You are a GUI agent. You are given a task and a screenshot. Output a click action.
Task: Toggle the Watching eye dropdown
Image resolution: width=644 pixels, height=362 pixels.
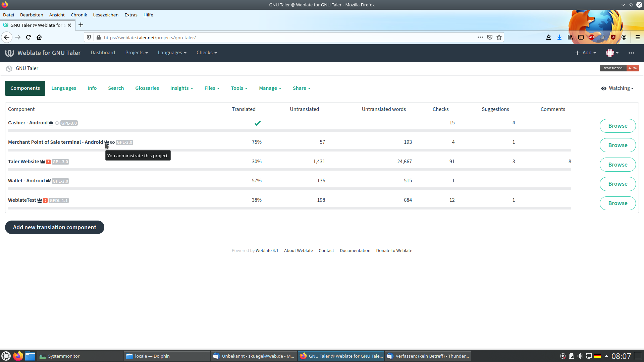(617, 88)
